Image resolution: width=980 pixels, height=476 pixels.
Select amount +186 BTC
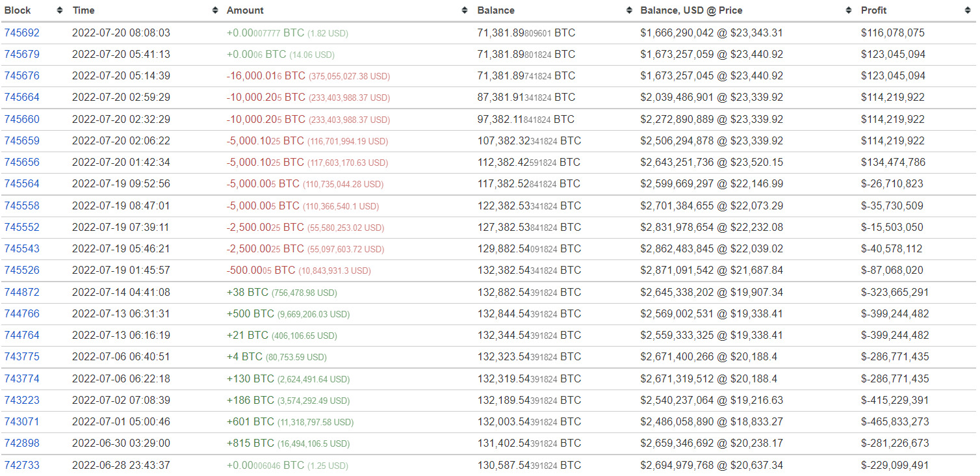(250, 401)
